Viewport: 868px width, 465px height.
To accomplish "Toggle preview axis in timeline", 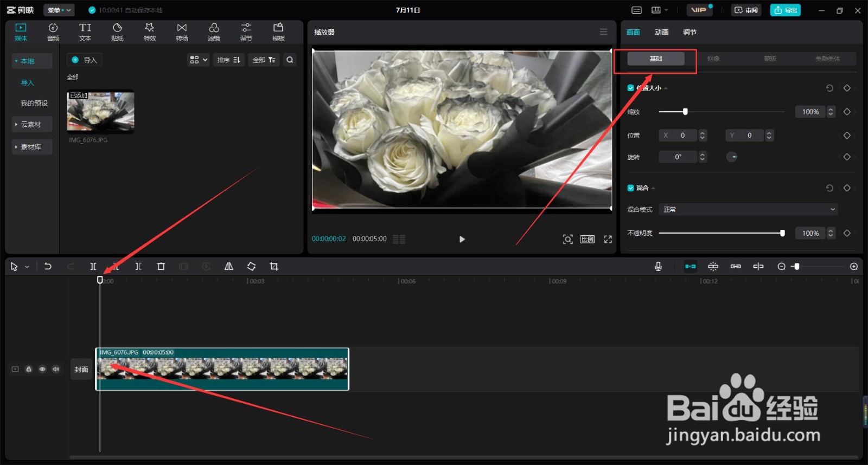I will click(x=758, y=266).
